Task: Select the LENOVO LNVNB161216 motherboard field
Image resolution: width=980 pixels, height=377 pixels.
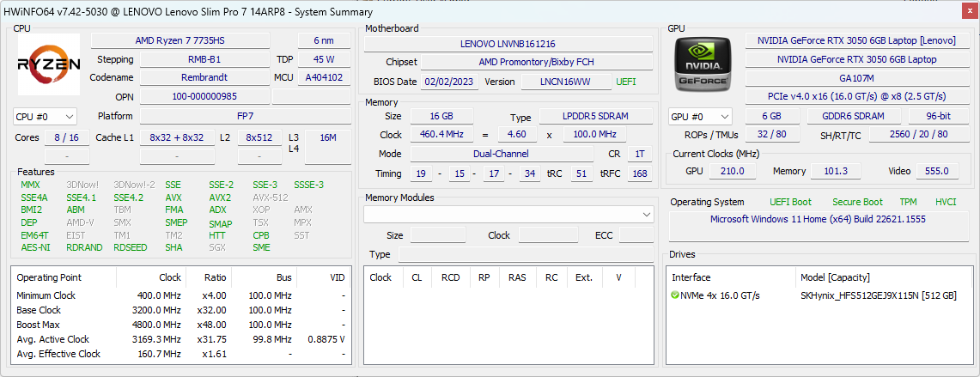Action: 508,44
